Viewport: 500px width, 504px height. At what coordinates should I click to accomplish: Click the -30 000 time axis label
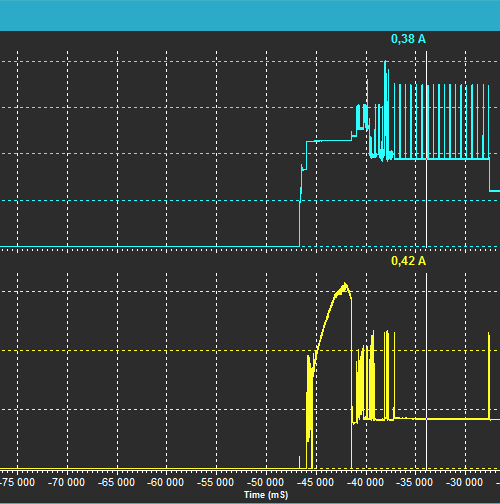[x=465, y=482]
